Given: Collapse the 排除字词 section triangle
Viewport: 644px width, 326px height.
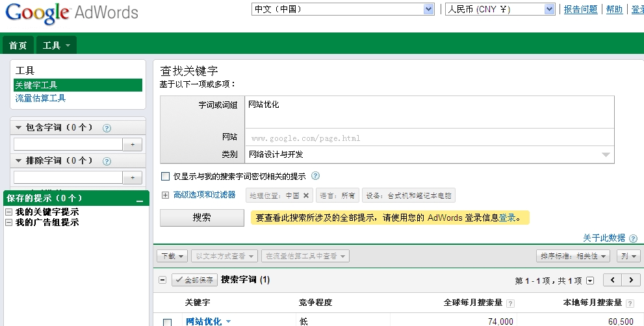Looking at the screenshot, I should (x=18, y=160).
